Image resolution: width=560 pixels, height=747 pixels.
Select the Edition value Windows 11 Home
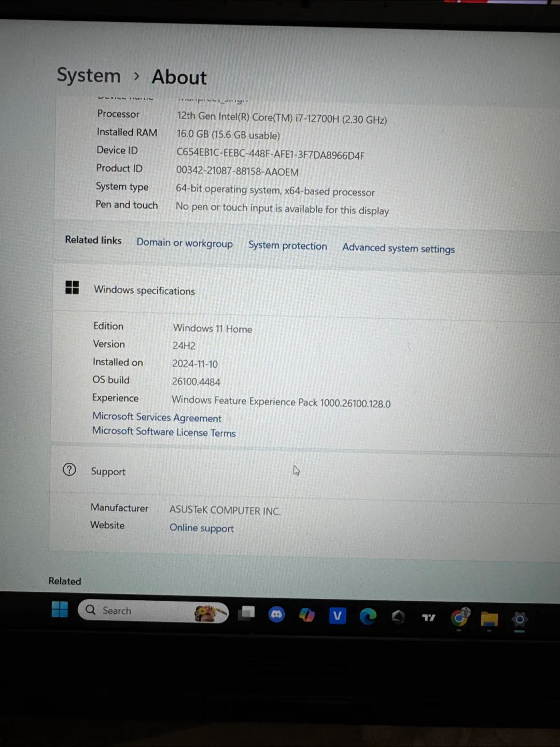pyautogui.click(x=213, y=328)
